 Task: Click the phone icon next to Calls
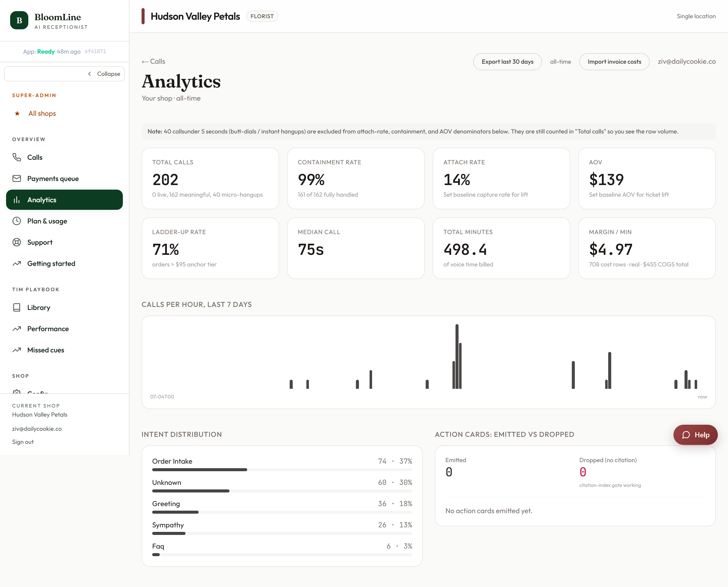[17, 157]
